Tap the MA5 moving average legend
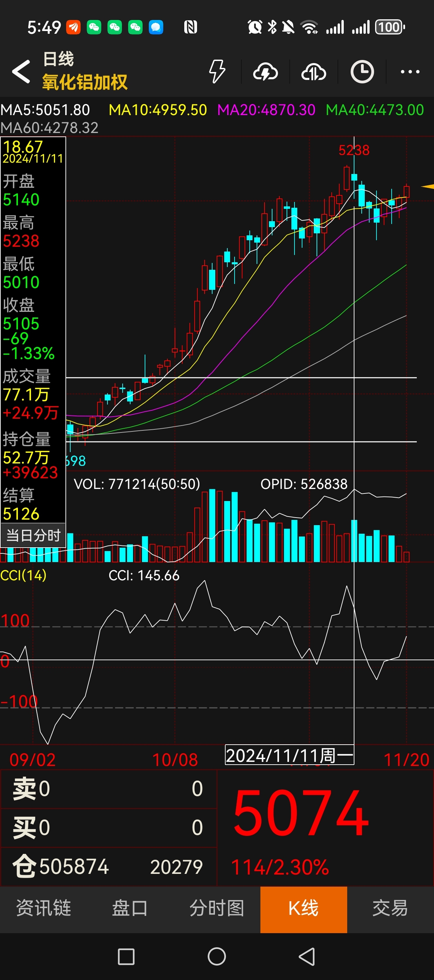Screen dimensions: 434x980 click(45, 110)
